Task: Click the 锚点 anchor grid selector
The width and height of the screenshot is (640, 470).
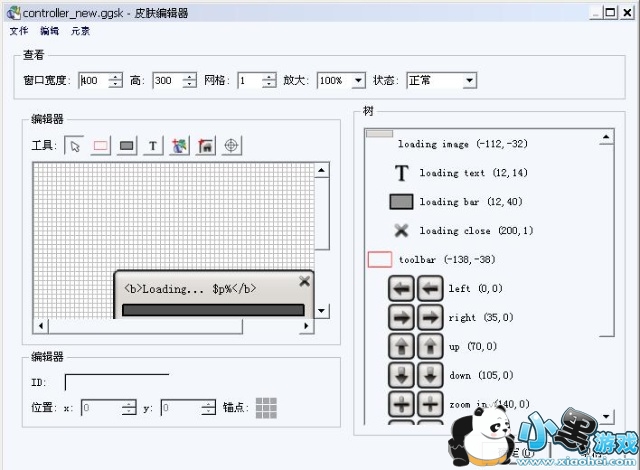Action: (x=266, y=408)
